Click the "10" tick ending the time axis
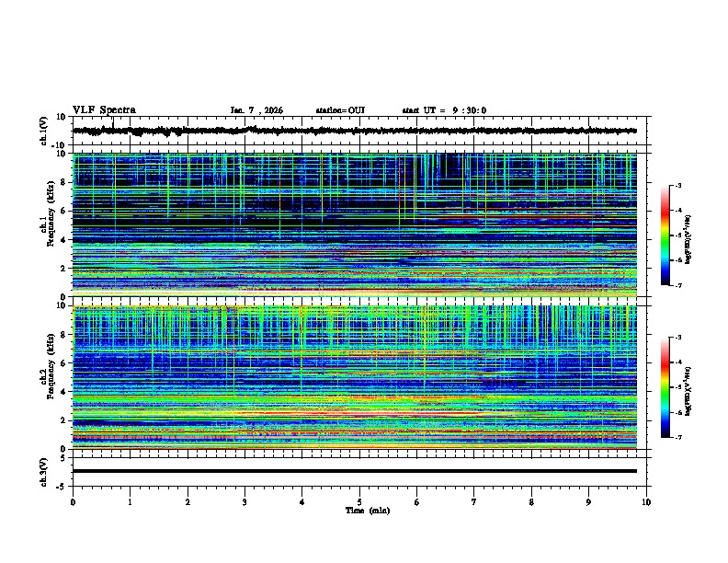The height and width of the screenshot is (563, 728). (646, 502)
